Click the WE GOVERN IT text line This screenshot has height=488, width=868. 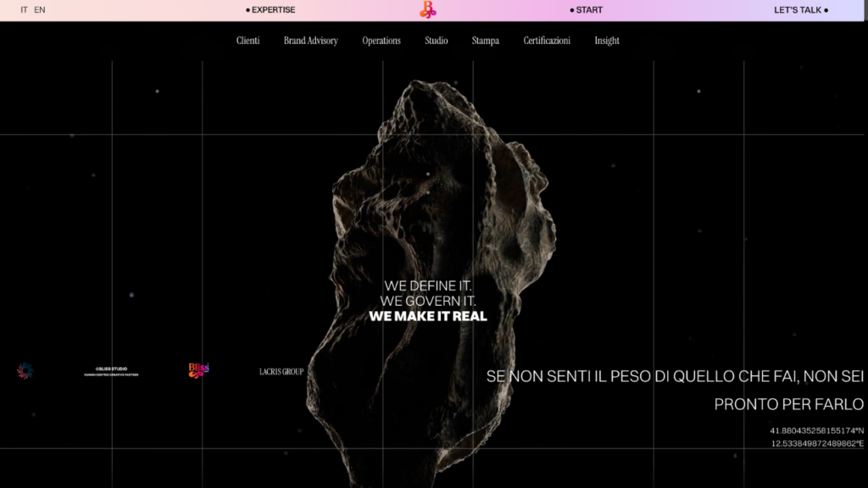(x=428, y=301)
